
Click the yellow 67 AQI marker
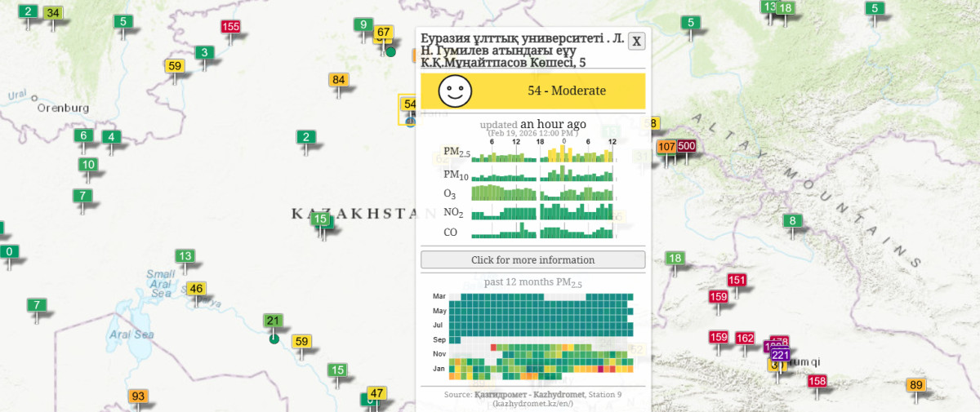tap(384, 33)
